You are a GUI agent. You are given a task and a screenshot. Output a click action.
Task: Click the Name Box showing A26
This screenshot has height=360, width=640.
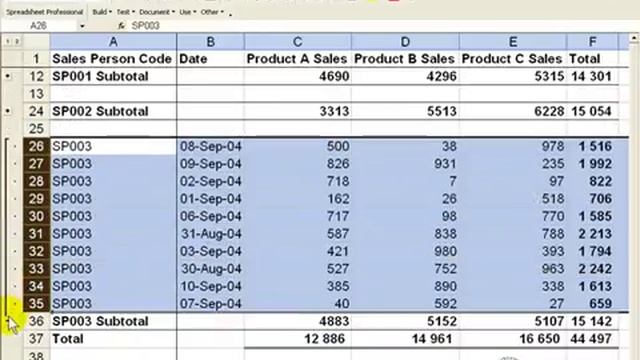[x=39, y=26]
